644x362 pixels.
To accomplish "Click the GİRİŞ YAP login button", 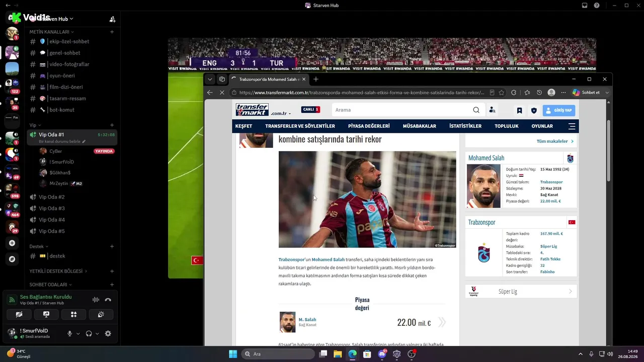I will click(559, 110).
